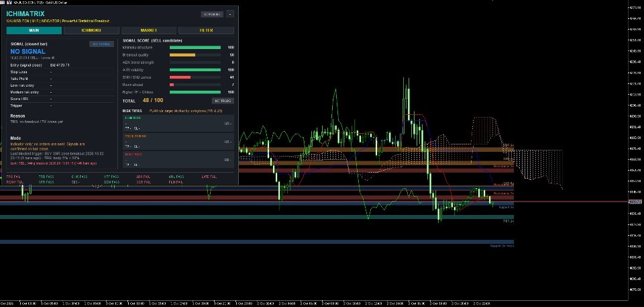Screen dimensions: 644x307
Task: Click the Stop Loss row label
Action: (x=19, y=72)
